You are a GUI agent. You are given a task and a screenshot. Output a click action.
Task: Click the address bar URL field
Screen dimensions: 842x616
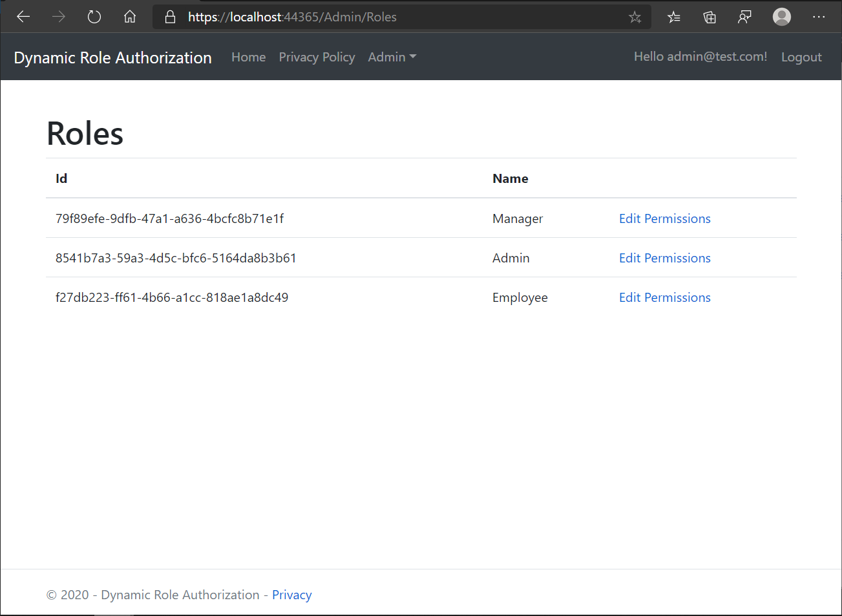point(401,17)
